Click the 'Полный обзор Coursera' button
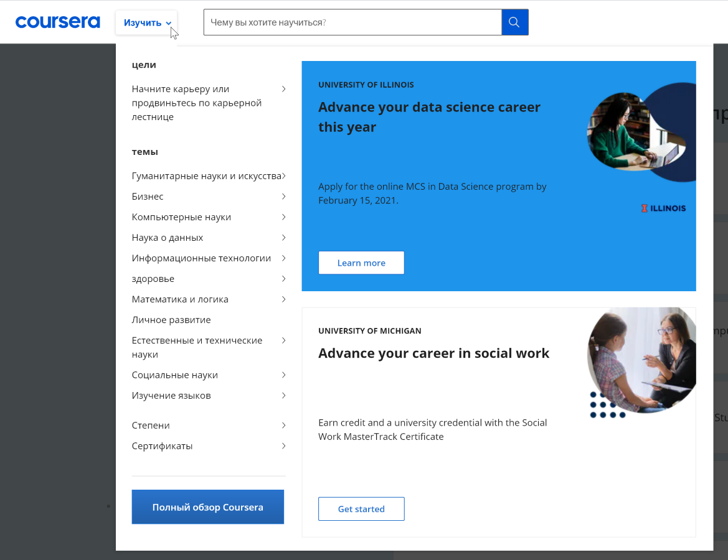Viewport: 728px width, 560px height. [207, 507]
